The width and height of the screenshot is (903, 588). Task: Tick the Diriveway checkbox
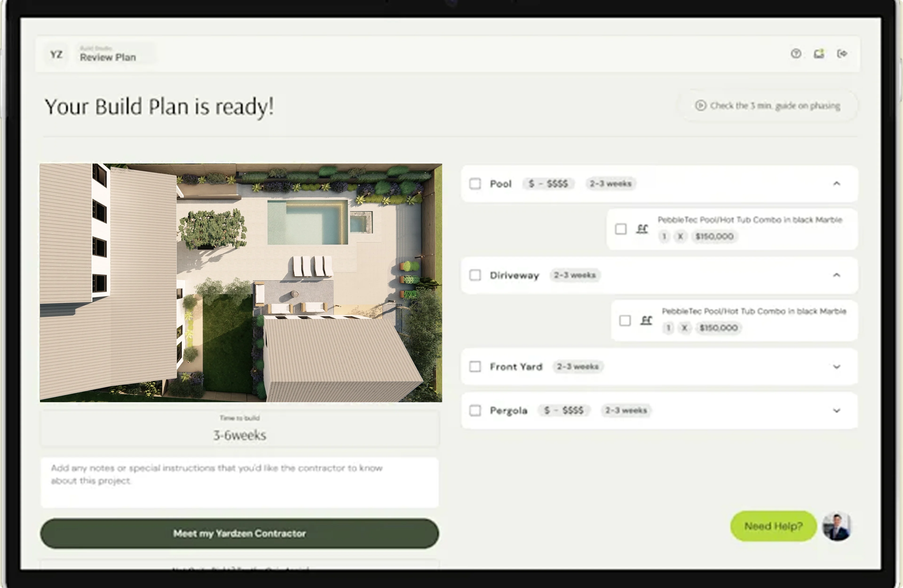click(x=475, y=275)
